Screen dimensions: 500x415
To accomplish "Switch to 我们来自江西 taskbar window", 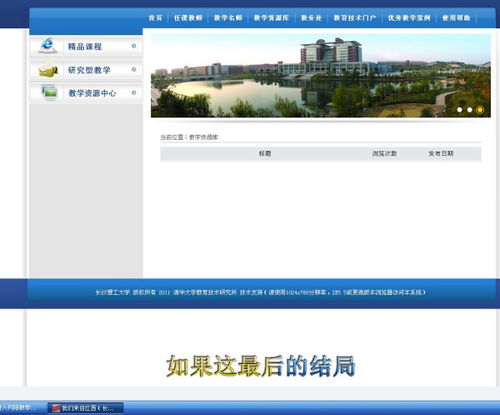I will tap(86, 408).
